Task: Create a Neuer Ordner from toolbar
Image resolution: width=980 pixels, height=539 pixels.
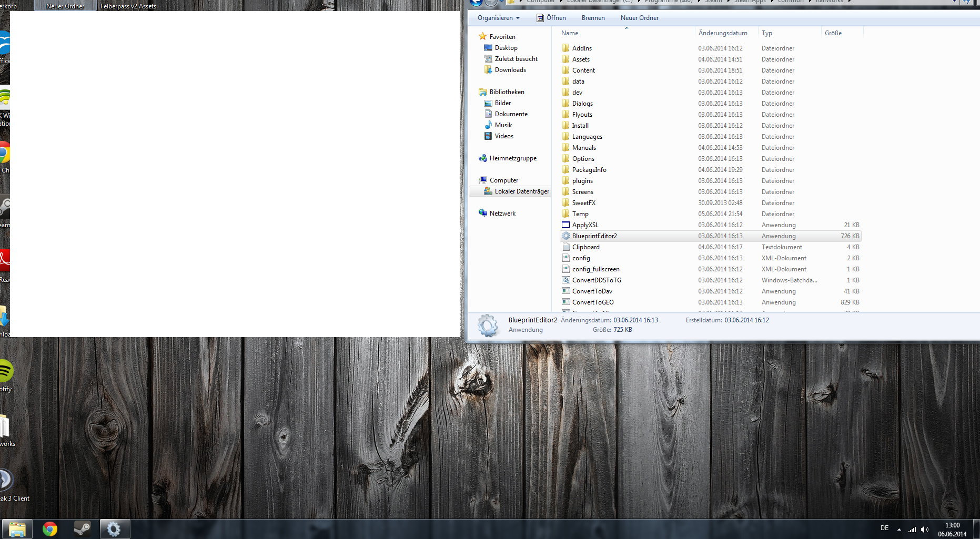Action: (639, 18)
